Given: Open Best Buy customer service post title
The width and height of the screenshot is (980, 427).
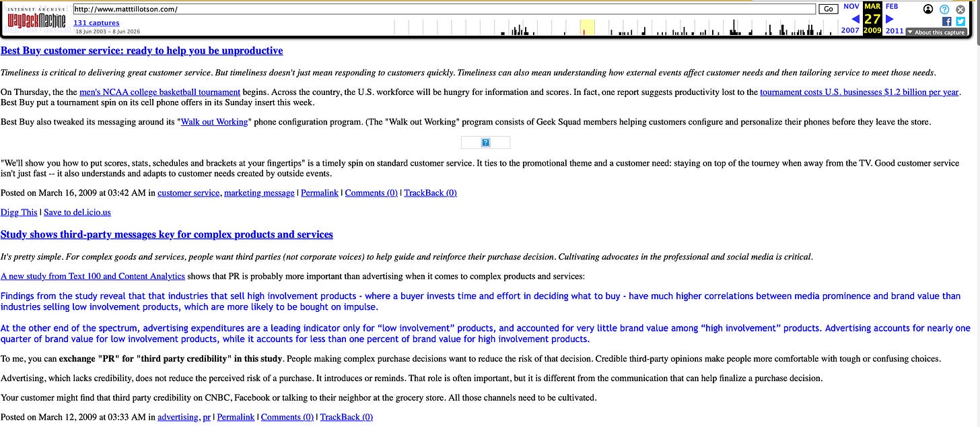Looking at the screenshot, I should click(x=141, y=51).
